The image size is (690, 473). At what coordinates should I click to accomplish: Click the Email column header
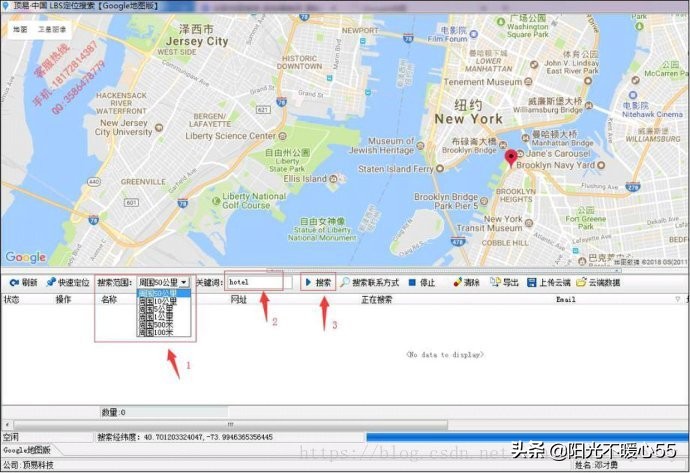[565, 300]
